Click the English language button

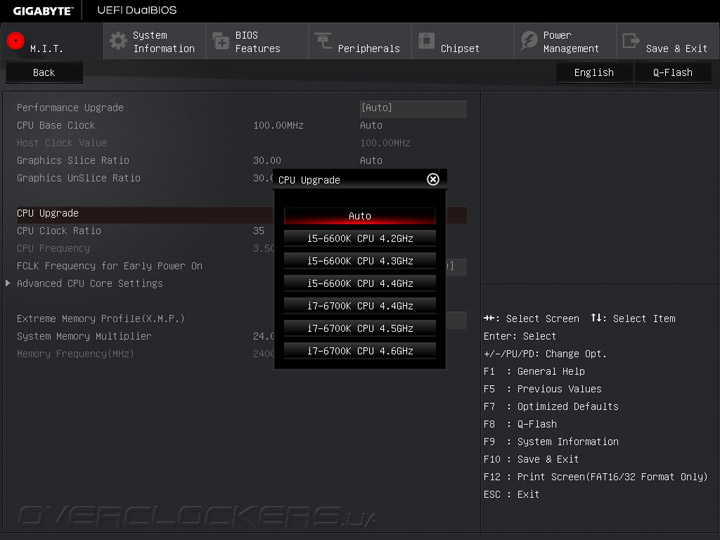[594, 73]
